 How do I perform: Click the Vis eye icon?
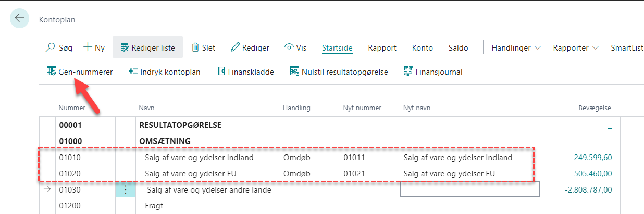pos(289,47)
